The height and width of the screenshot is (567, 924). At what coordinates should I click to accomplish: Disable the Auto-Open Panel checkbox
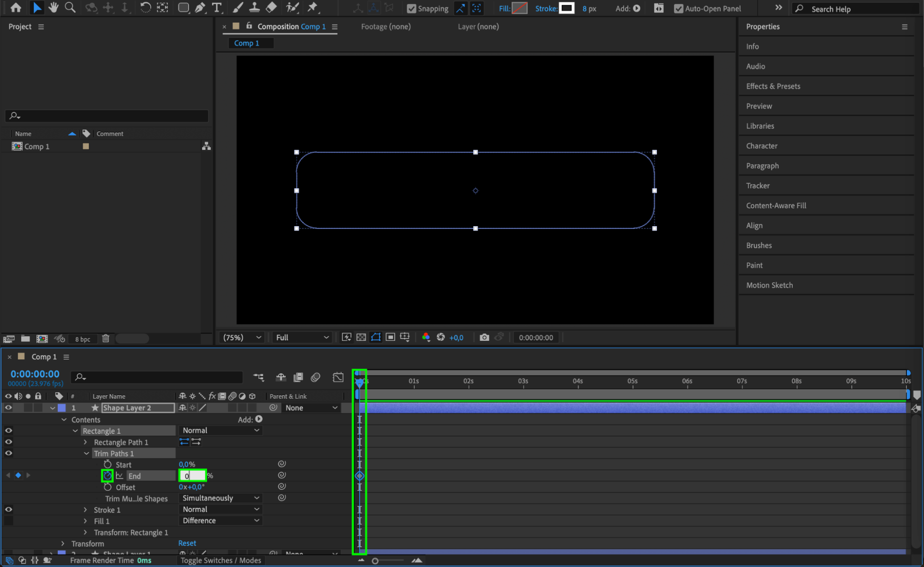(678, 8)
